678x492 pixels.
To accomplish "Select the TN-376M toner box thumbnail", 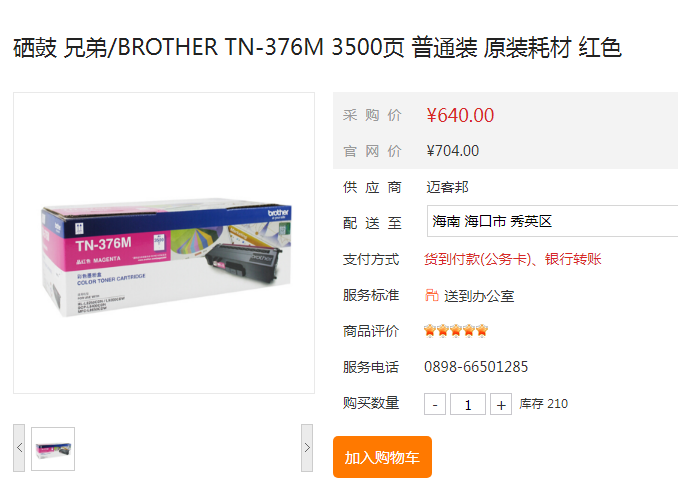I will [53, 449].
